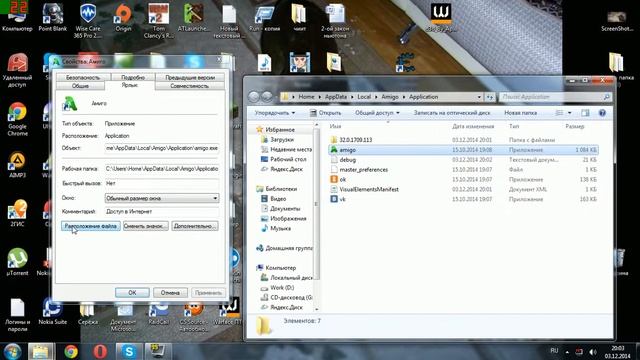Open Skype from the taskbar
This screenshot has width=640, height=360.
[x=129, y=351]
